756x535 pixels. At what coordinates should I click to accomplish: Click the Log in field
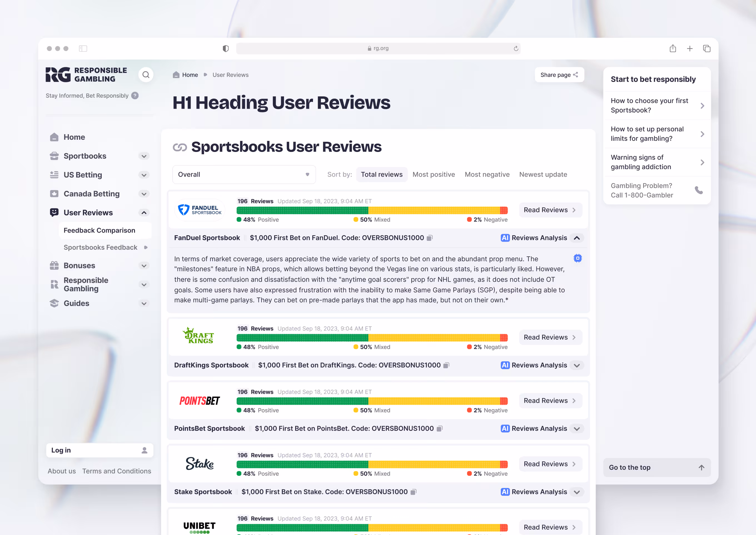99,450
